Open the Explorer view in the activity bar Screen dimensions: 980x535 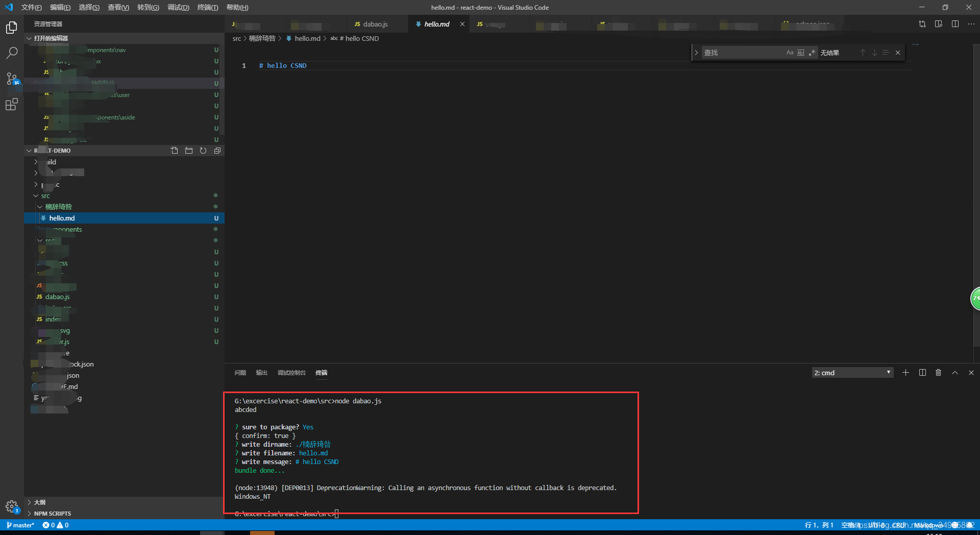[x=11, y=28]
